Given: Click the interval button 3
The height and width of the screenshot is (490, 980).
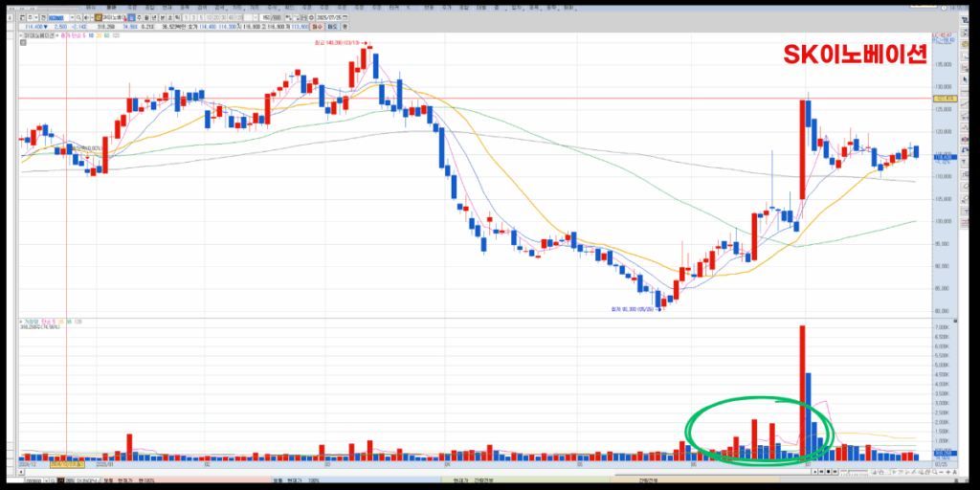Looking at the screenshot, I should (x=193, y=17).
